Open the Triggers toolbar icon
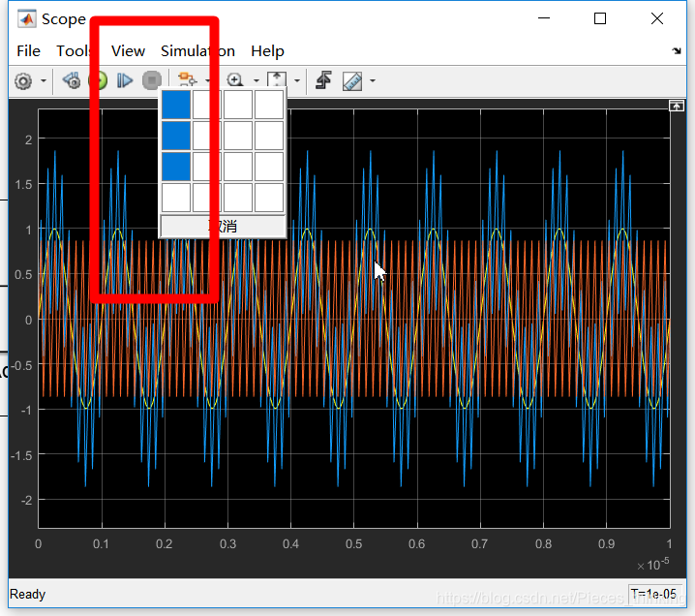 click(323, 80)
